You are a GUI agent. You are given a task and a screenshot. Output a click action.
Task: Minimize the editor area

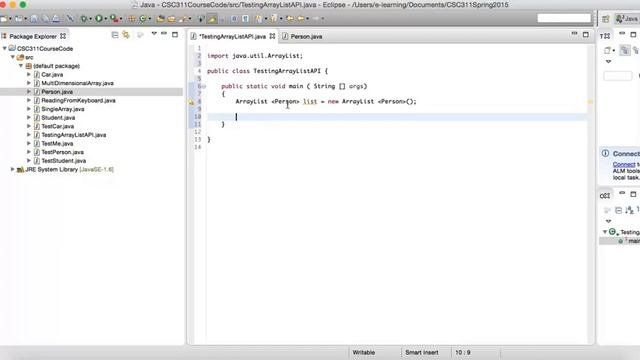coord(574,34)
